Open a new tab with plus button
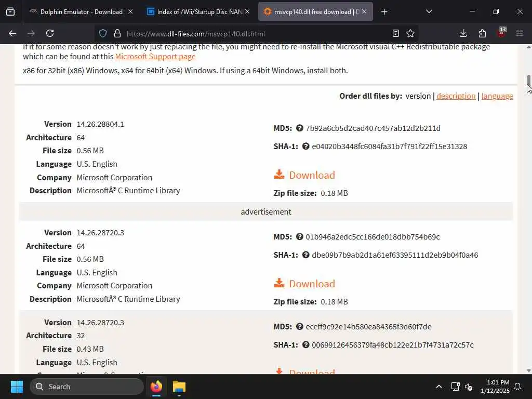Image resolution: width=532 pixels, height=399 pixels. click(x=384, y=12)
